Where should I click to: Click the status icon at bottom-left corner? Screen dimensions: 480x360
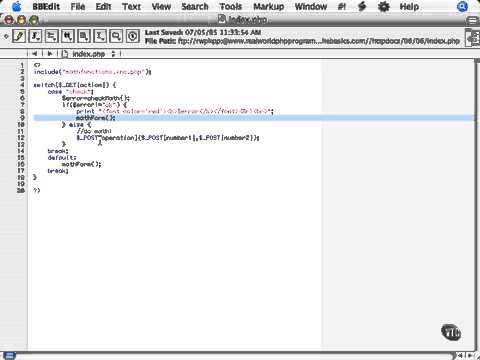click(9, 355)
